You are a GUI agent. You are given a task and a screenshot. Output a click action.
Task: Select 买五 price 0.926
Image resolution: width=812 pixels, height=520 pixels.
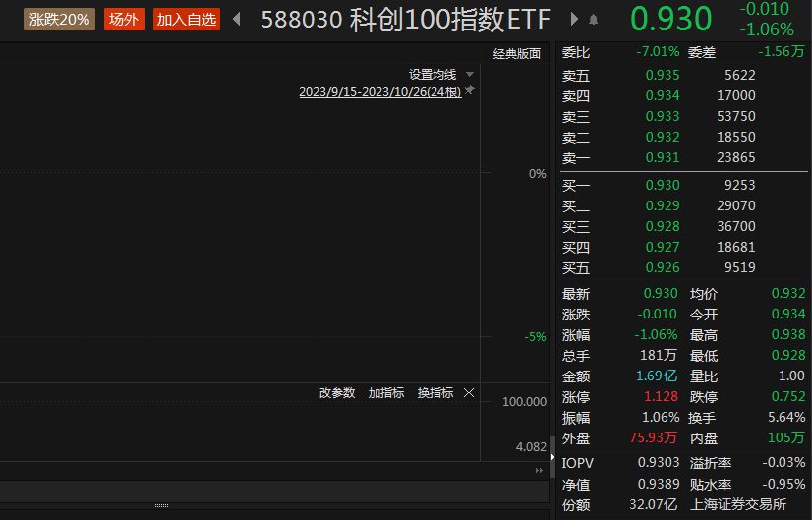663,267
